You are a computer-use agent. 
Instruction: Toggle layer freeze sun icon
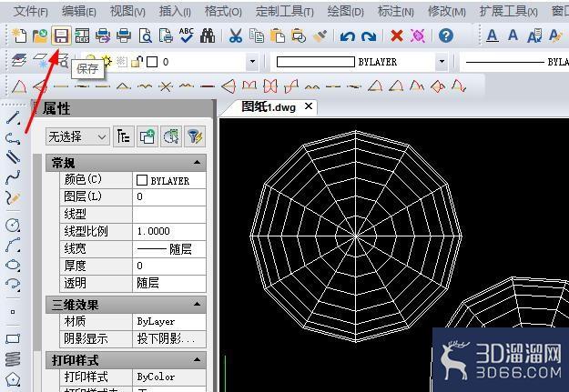click(x=107, y=61)
